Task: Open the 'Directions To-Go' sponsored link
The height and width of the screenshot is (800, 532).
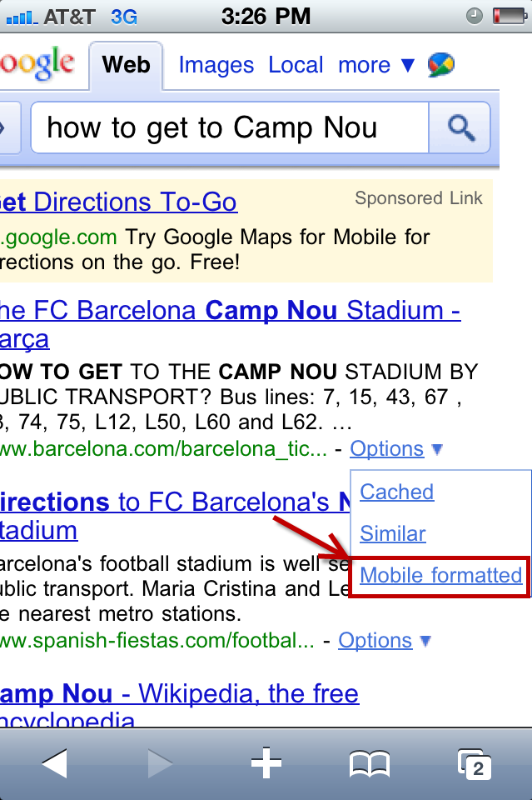Action: 120,202
